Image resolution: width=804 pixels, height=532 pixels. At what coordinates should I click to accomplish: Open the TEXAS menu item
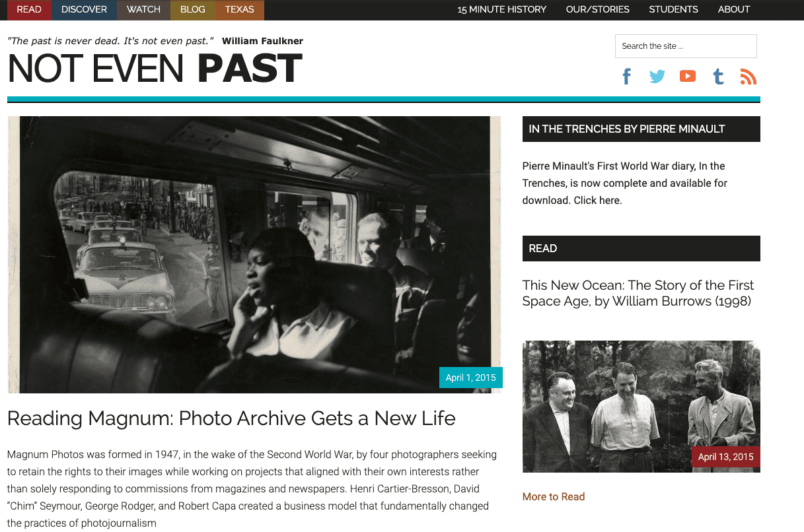239,10
